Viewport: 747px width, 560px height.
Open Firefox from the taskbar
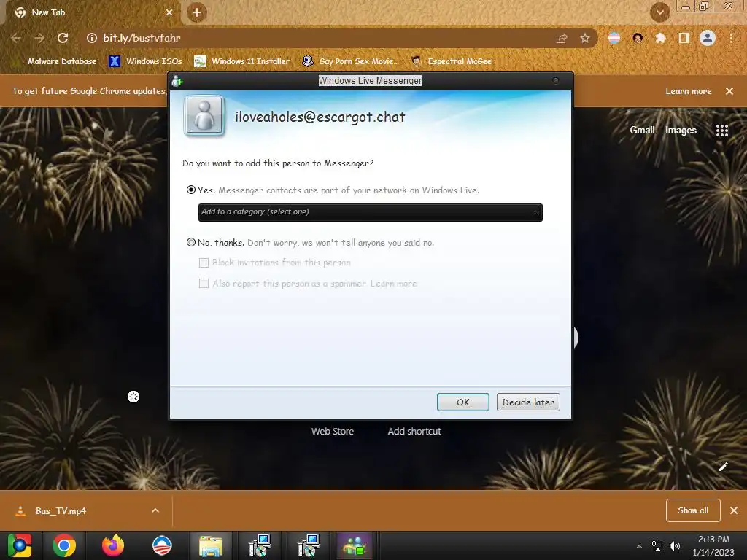point(113,545)
